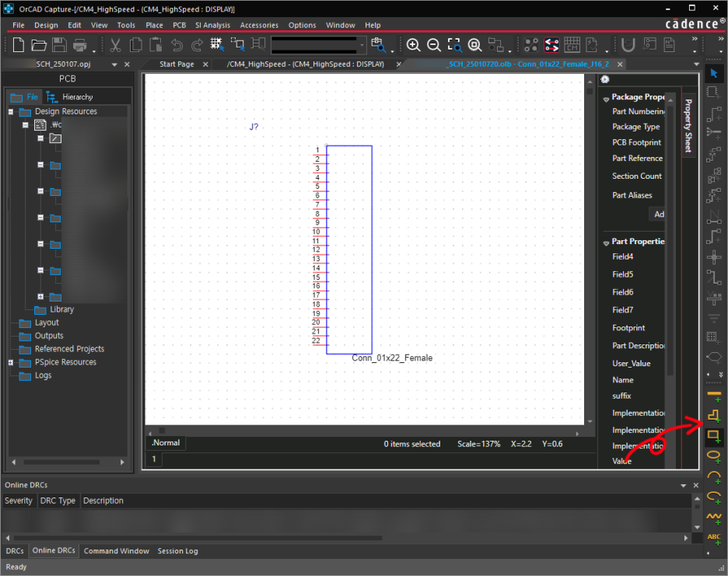Click the PCB Footprint property
The width and height of the screenshot is (728, 576).
636,142
